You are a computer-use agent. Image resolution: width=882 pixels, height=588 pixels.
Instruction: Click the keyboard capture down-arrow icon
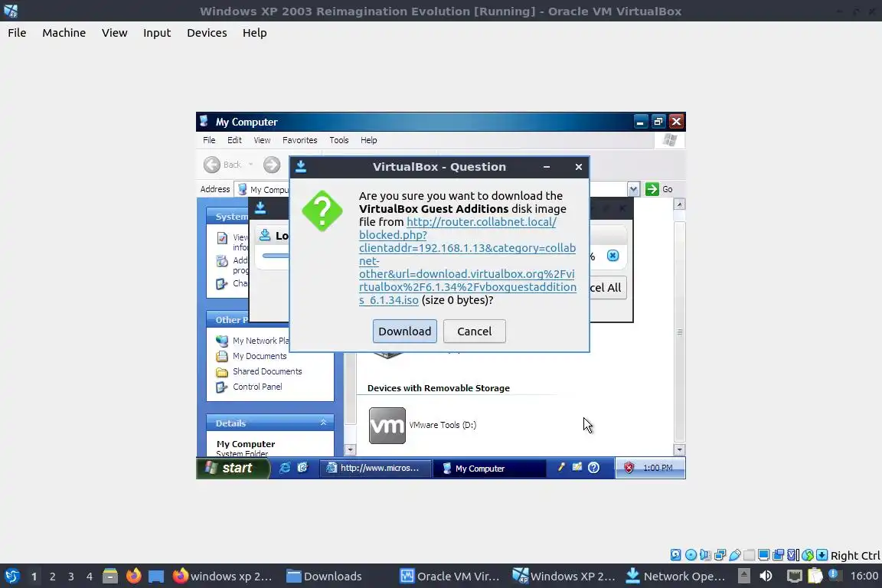[822, 555]
